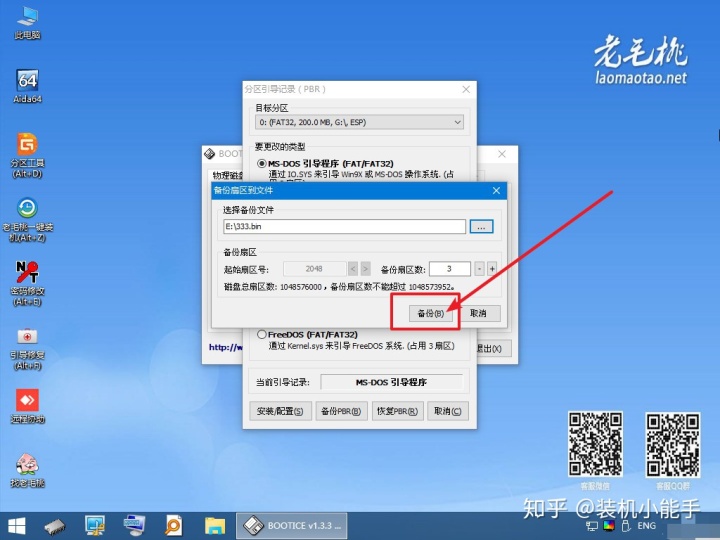720x540 pixels.
Task: Launch the Aida64 desktop shortcut
Action: coord(28,86)
